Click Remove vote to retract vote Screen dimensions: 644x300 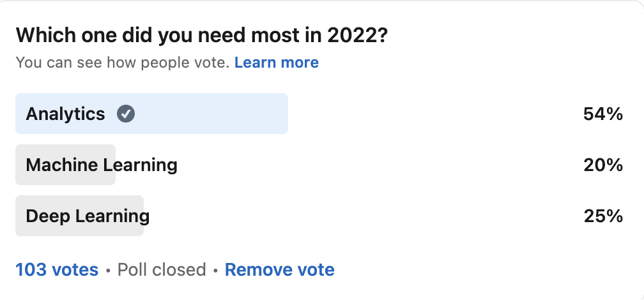pos(279,270)
